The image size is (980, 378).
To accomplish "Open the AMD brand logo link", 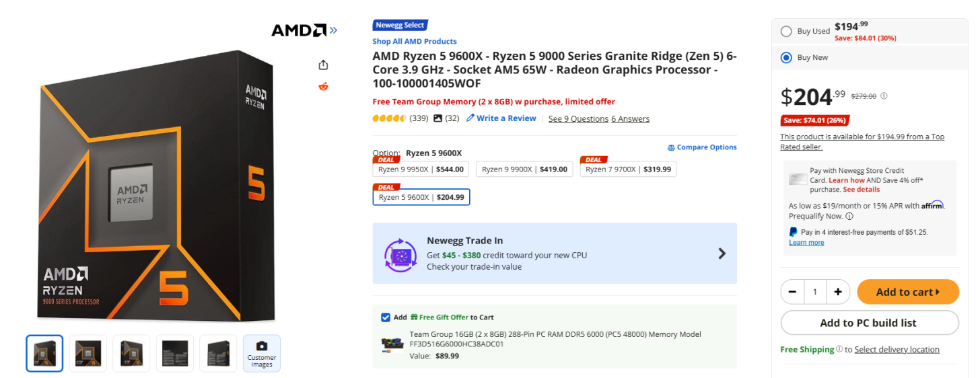I will [304, 30].
